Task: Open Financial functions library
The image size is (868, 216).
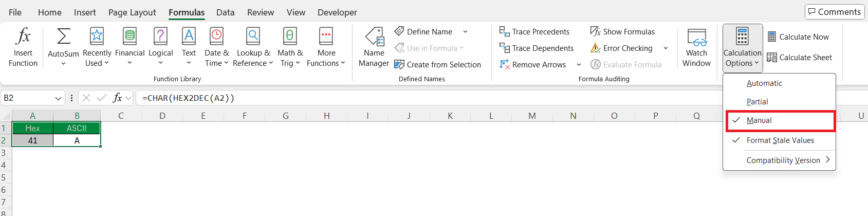Action: 130,47
